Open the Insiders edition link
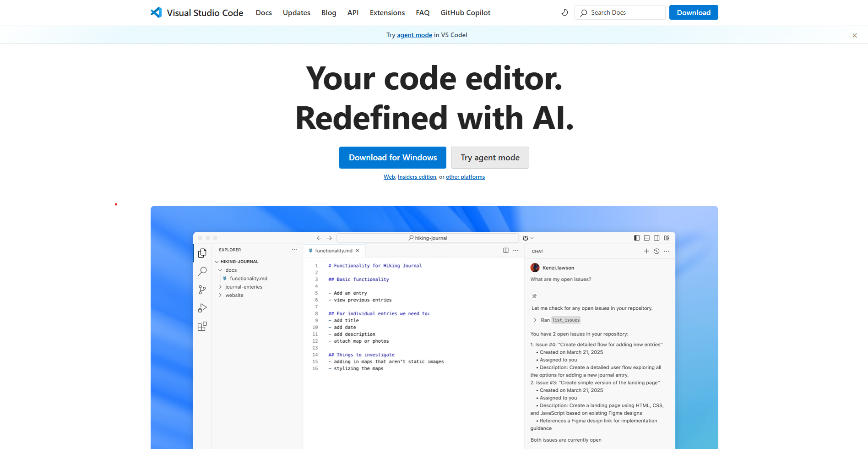This screenshot has width=868, height=449. 417,177
